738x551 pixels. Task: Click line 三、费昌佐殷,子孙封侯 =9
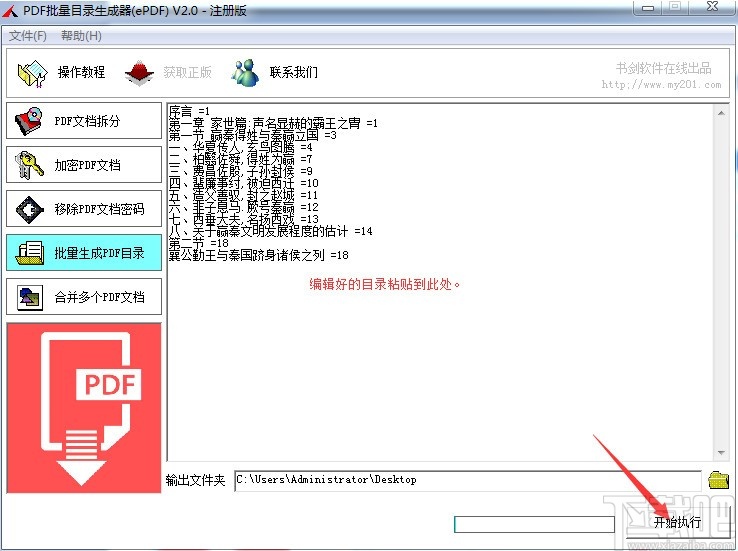[x=240, y=171]
